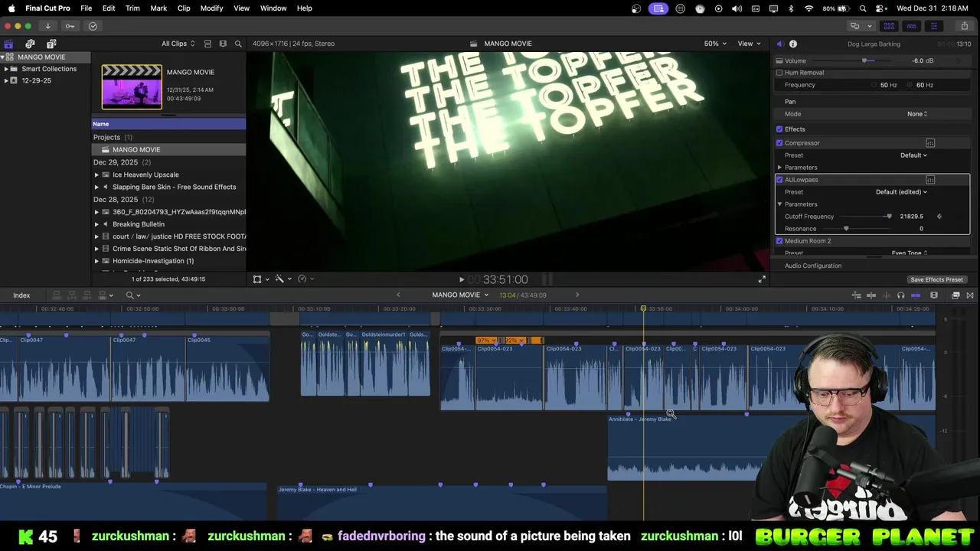Open the Clip menu

184,8
